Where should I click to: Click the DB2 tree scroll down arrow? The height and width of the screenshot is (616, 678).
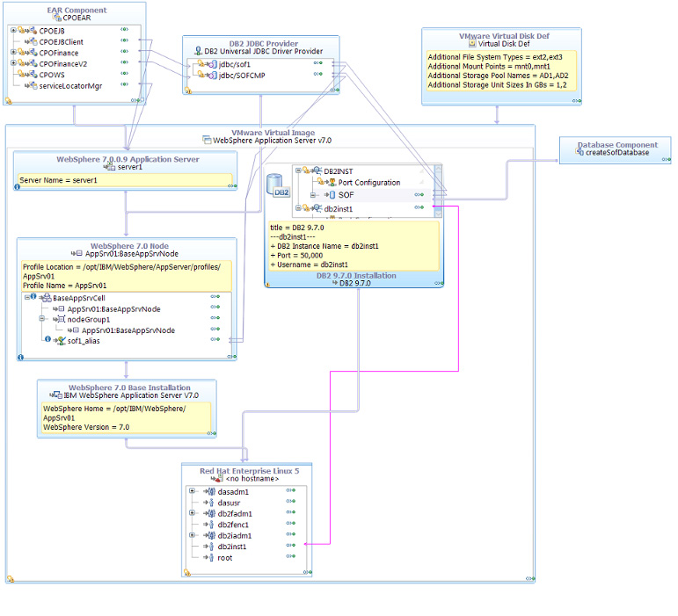438,214
